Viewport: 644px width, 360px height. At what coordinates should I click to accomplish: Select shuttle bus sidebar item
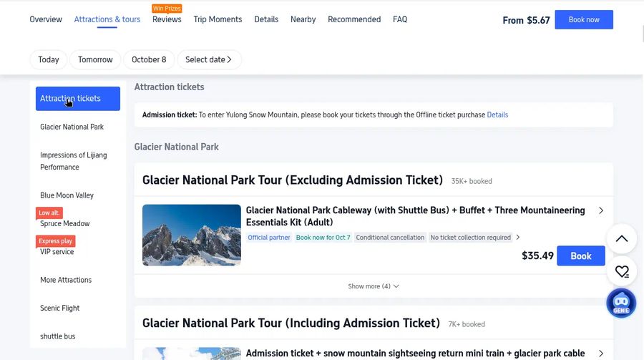[58, 336]
